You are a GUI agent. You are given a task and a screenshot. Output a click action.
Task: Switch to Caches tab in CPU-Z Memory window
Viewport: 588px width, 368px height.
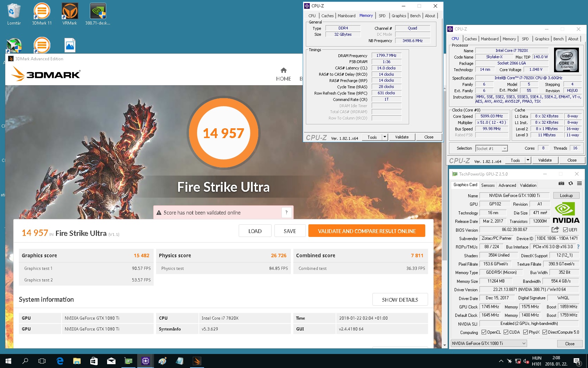pos(327,16)
